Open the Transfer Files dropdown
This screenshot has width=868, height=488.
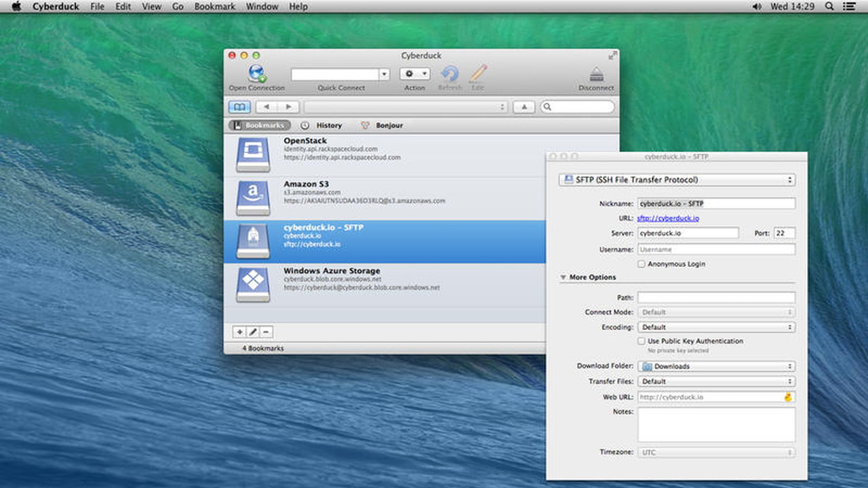[716, 381]
